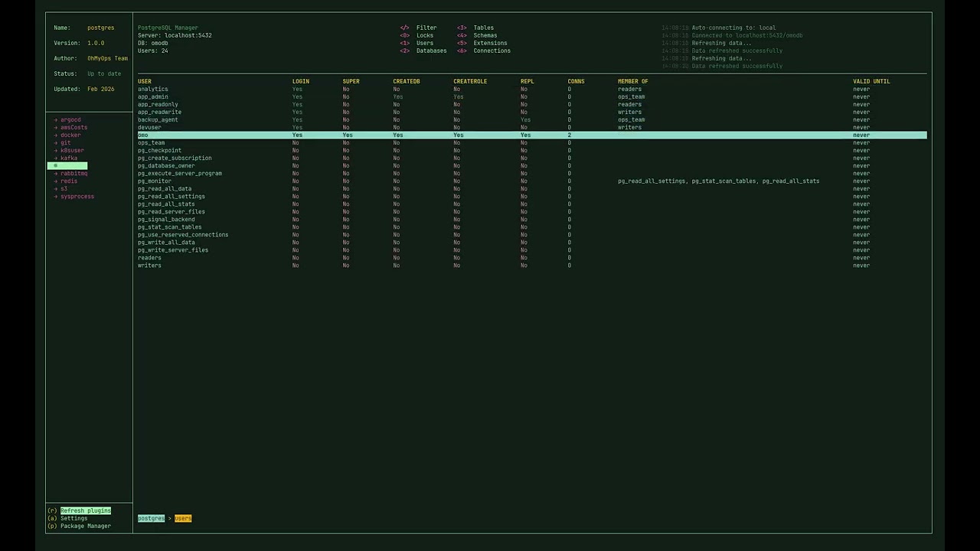Select the pg_checkpoint role row

pos(532,151)
